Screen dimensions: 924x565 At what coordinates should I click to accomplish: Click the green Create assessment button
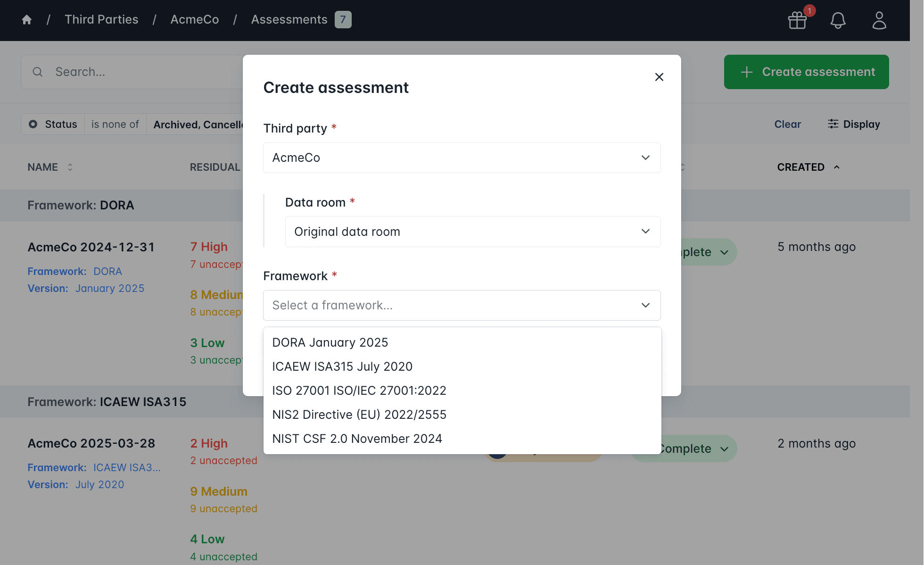click(x=806, y=72)
